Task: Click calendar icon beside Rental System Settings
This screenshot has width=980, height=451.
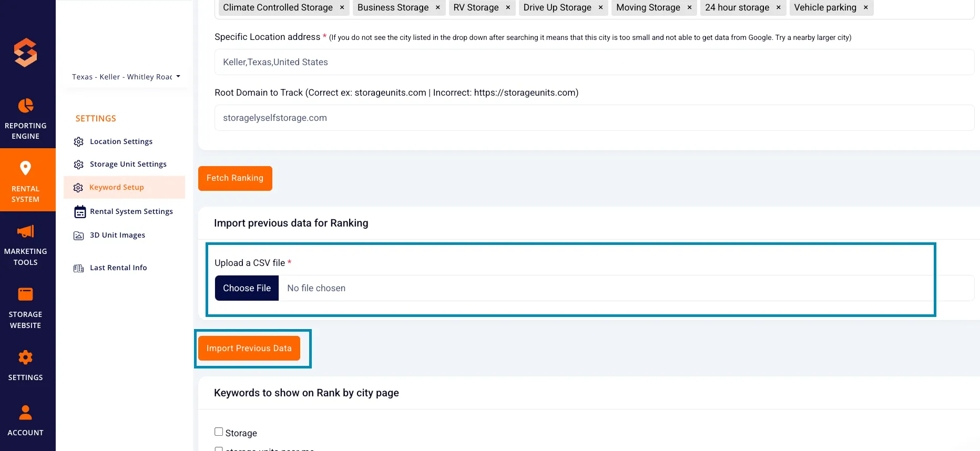Action: 80,212
